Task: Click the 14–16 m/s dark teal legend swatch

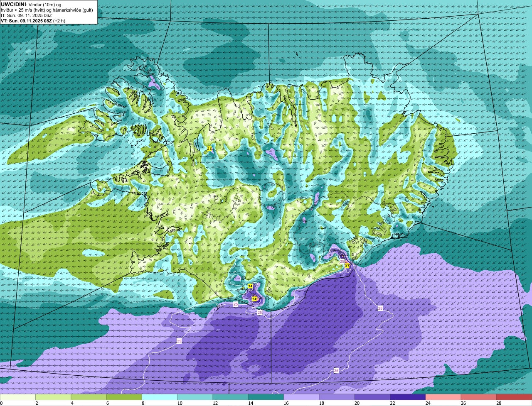Action: (x=266, y=397)
